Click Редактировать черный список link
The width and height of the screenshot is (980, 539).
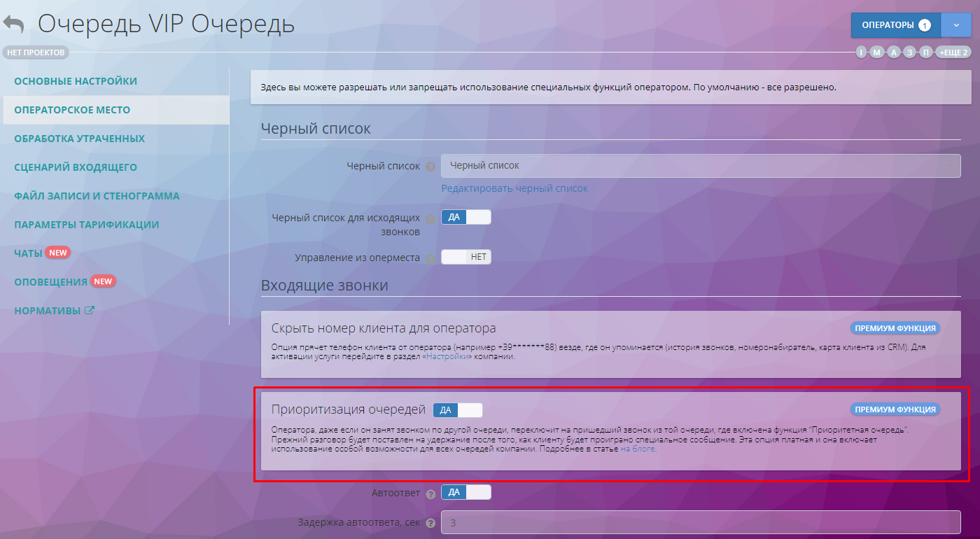[x=514, y=188]
